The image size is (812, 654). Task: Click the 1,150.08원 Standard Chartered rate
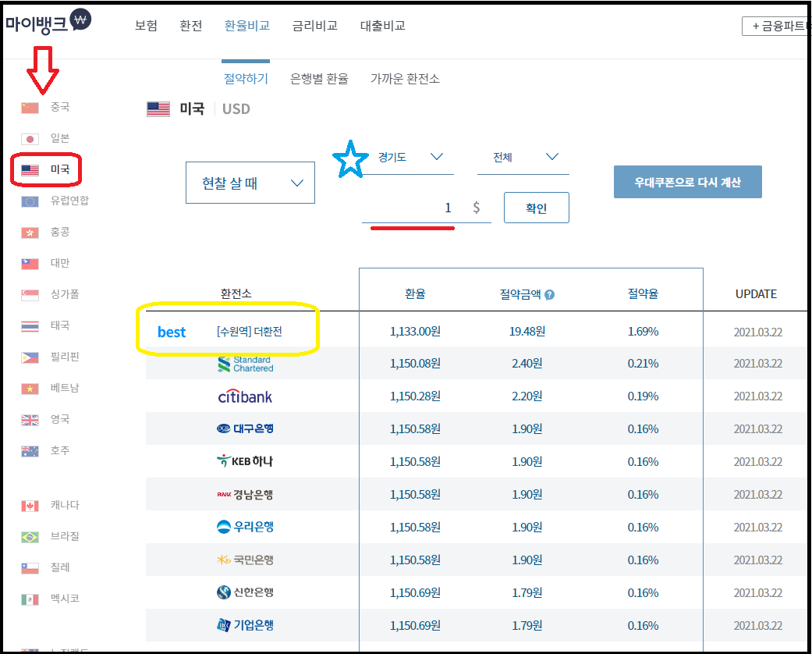coord(415,364)
